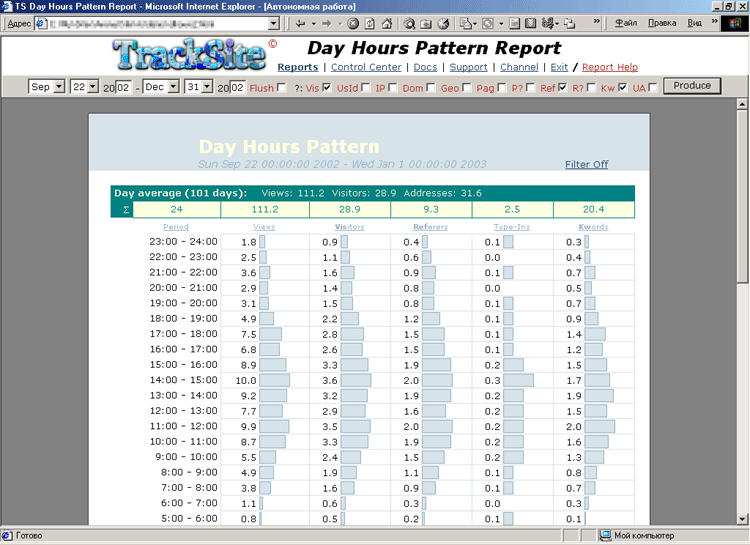Click the Filter Off link
The width and height of the screenshot is (750, 545).
click(586, 165)
